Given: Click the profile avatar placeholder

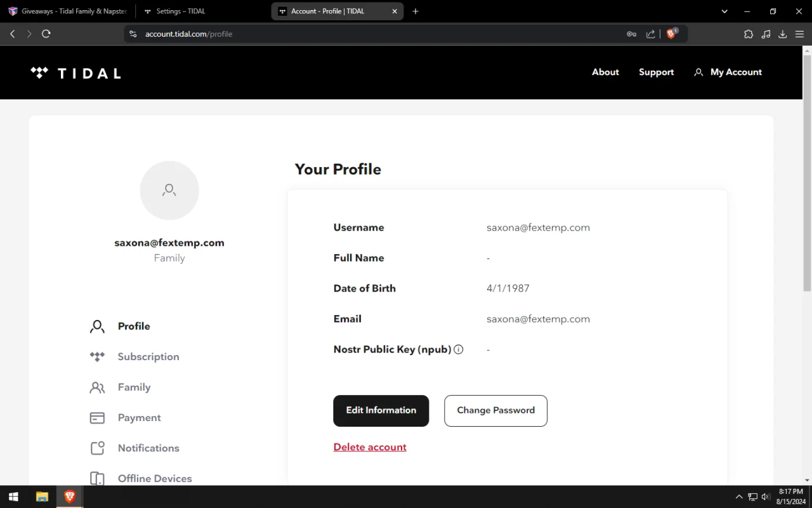Looking at the screenshot, I should [169, 190].
